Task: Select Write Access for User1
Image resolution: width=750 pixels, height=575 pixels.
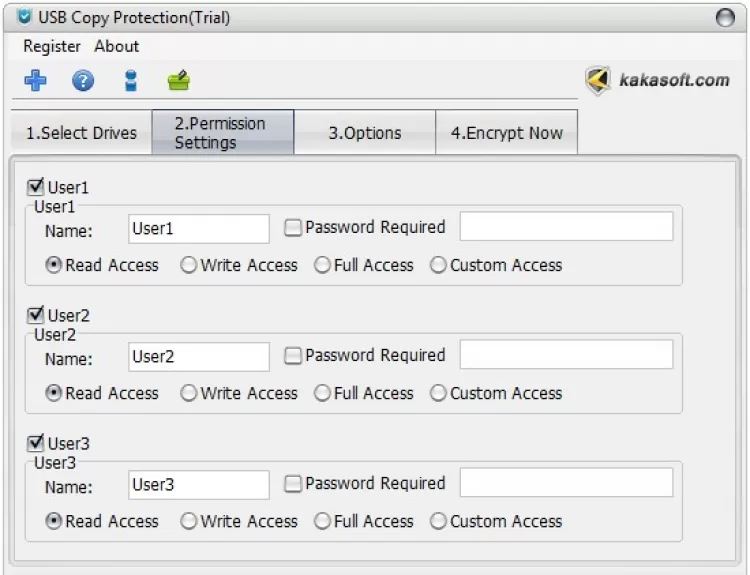Action: click(x=189, y=266)
